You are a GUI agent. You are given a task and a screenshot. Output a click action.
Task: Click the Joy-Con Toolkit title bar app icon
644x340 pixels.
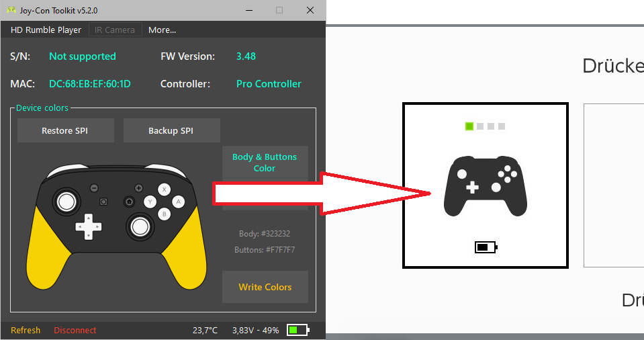tap(11, 10)
